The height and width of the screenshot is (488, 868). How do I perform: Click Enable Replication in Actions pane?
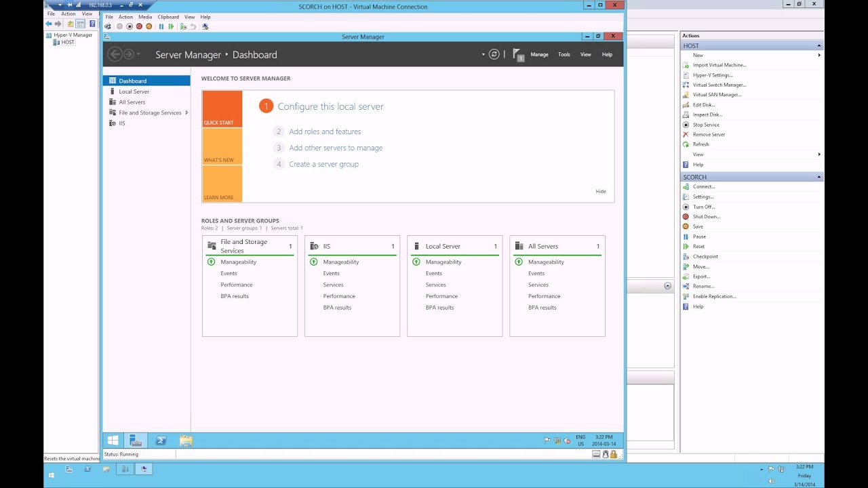715,296
